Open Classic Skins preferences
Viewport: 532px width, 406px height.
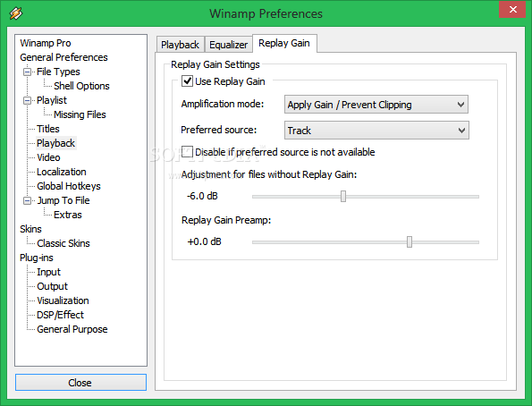[63, 243]
